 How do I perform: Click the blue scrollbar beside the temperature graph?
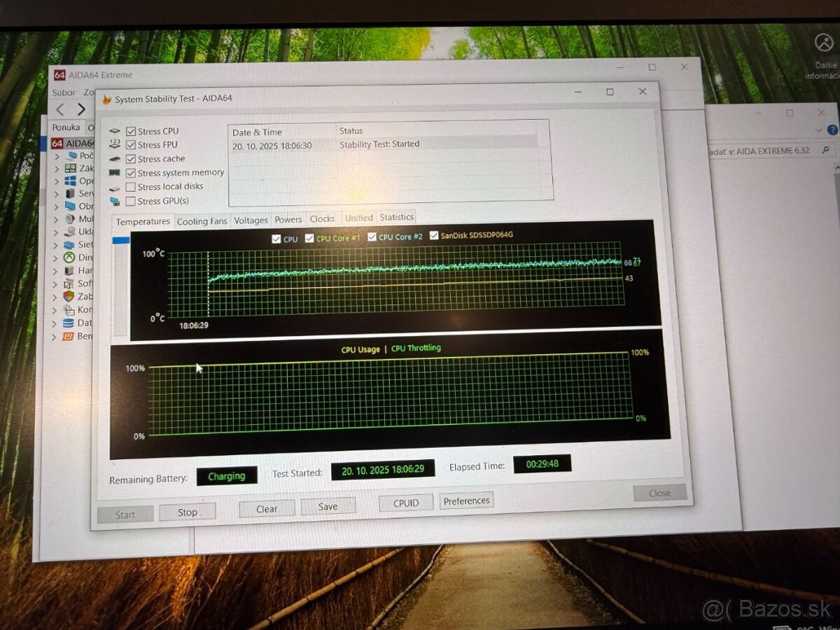point(120,241)
